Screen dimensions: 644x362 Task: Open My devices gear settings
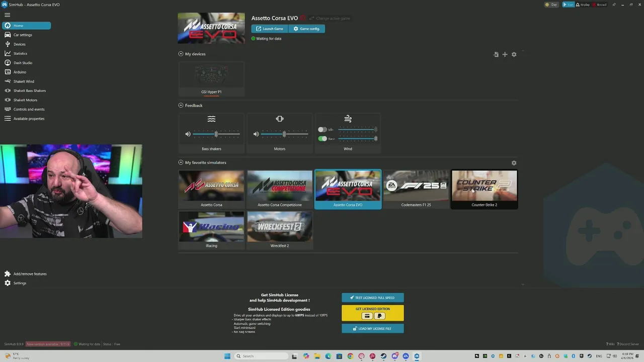pos(514,54)
